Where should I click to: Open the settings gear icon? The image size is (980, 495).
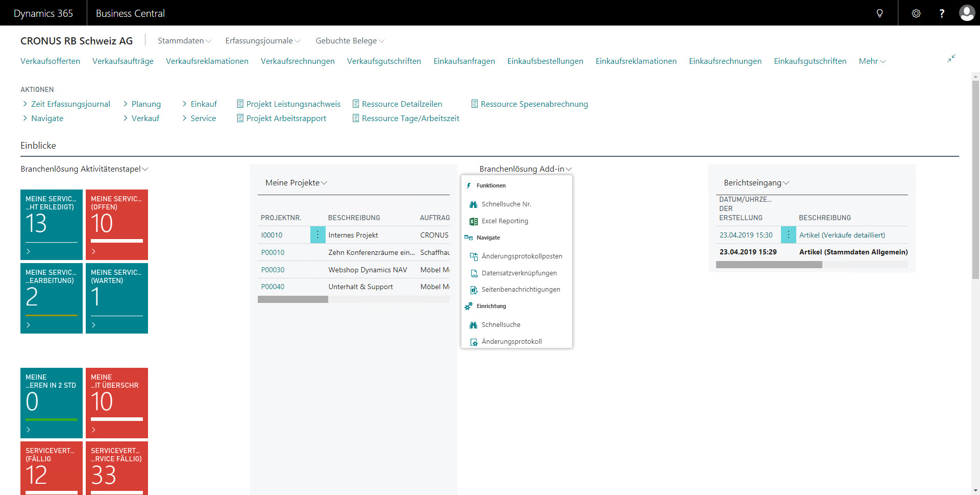[916, 13]
